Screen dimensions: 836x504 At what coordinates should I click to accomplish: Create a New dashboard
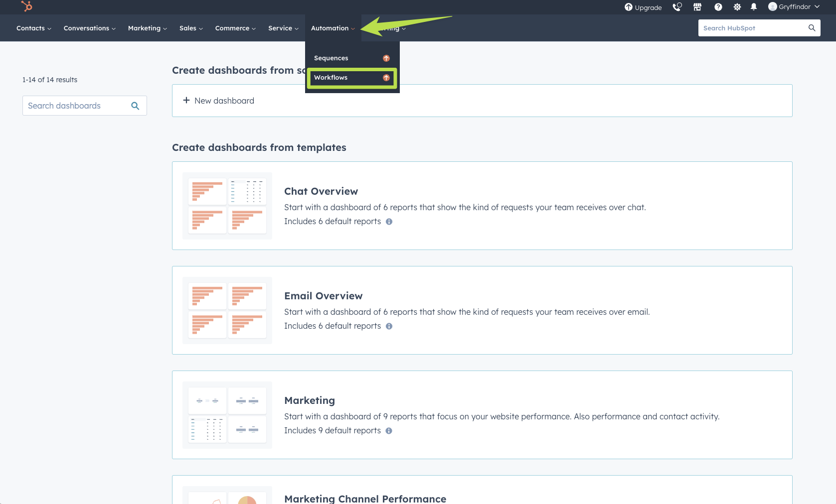point(219,101)
